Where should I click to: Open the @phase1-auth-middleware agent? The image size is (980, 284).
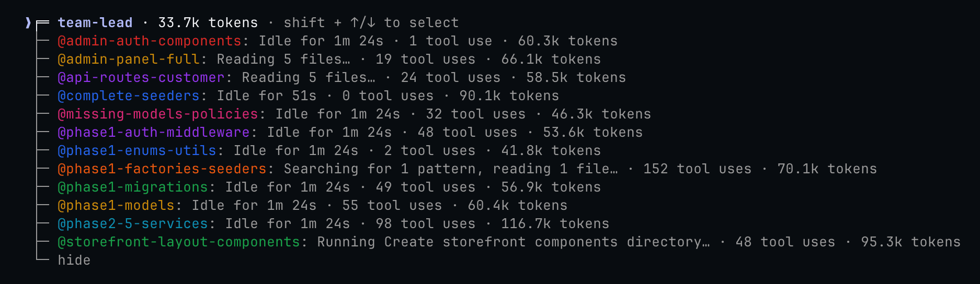153,133
